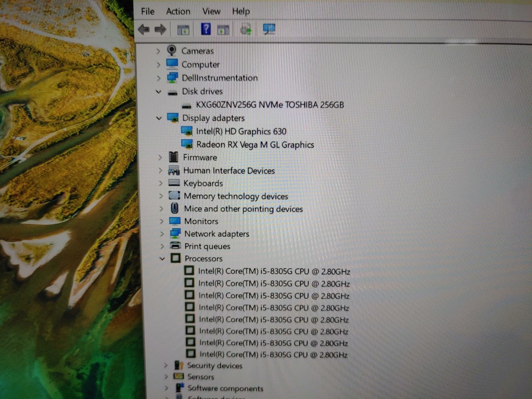This screenshot has width=532, height=399.
Task: Click the Show/Hide console tree icon
Action: coord(183,30)
